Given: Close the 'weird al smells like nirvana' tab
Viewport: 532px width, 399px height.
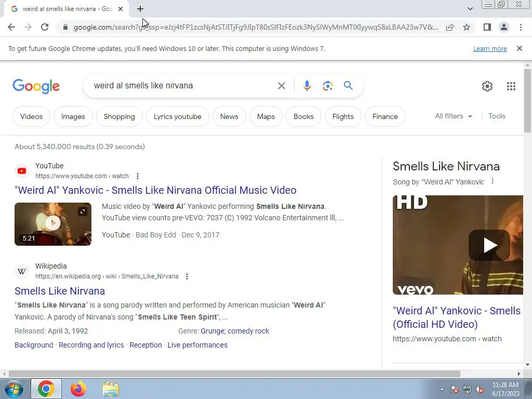Looking at the screenshot, I should pyautogui.click(x=121, y=9).
